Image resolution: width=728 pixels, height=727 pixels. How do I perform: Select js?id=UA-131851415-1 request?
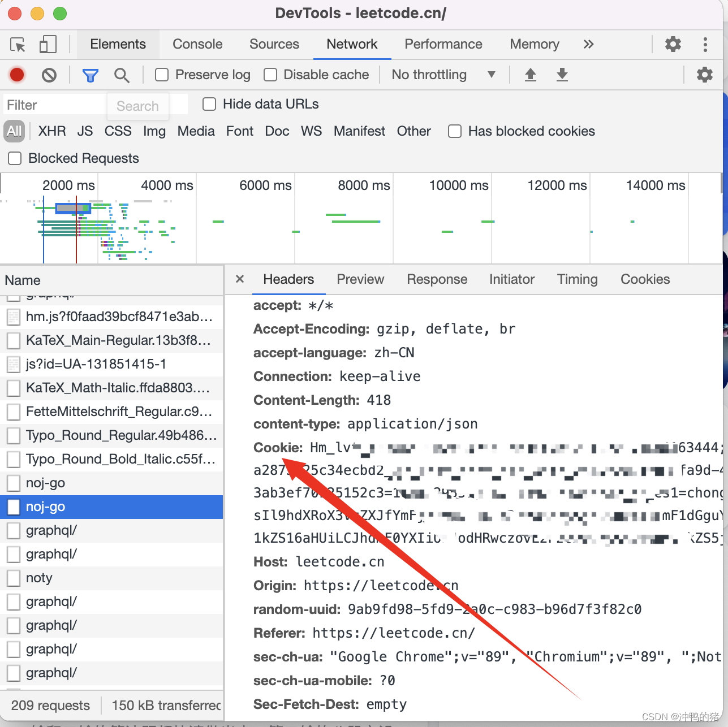coord(111,364)
